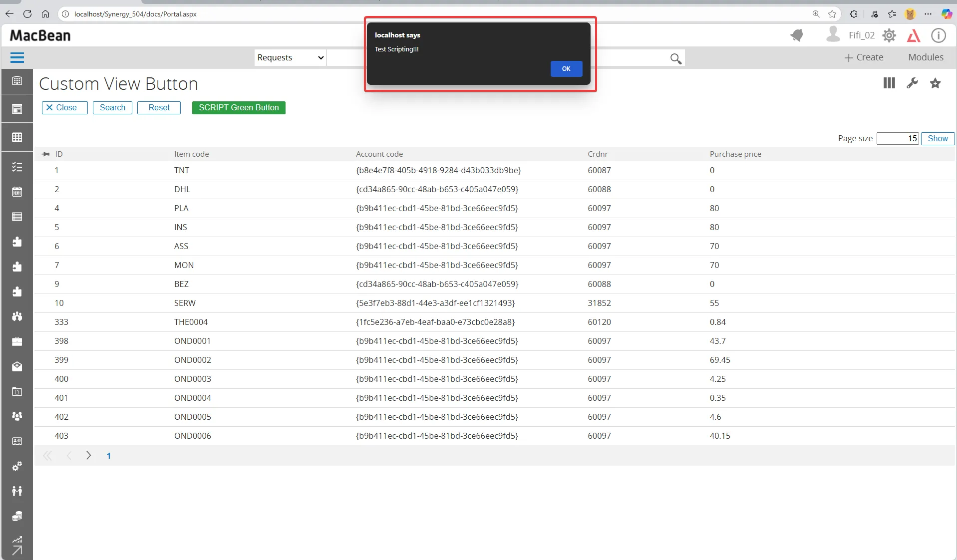Toggle the pin icon beside ID column
Image resolution: width=957 pixels, height=560 pixels.
45,154
